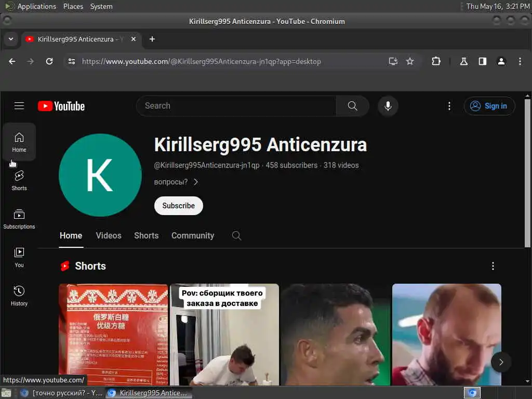Click the search magnifier button
Viewport: 532px width, 399px height.
tap(353, 106)
